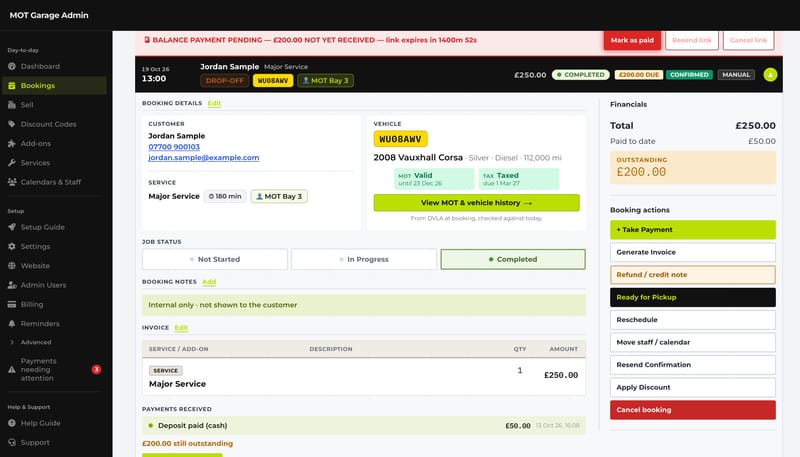Click Generate Invoice
The height and width of the screenshot is (457, 800).
[x=692, y=252]
